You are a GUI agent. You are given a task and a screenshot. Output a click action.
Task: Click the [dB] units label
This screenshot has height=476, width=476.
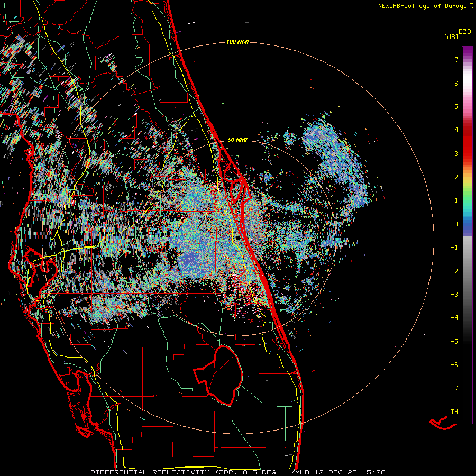452,37
